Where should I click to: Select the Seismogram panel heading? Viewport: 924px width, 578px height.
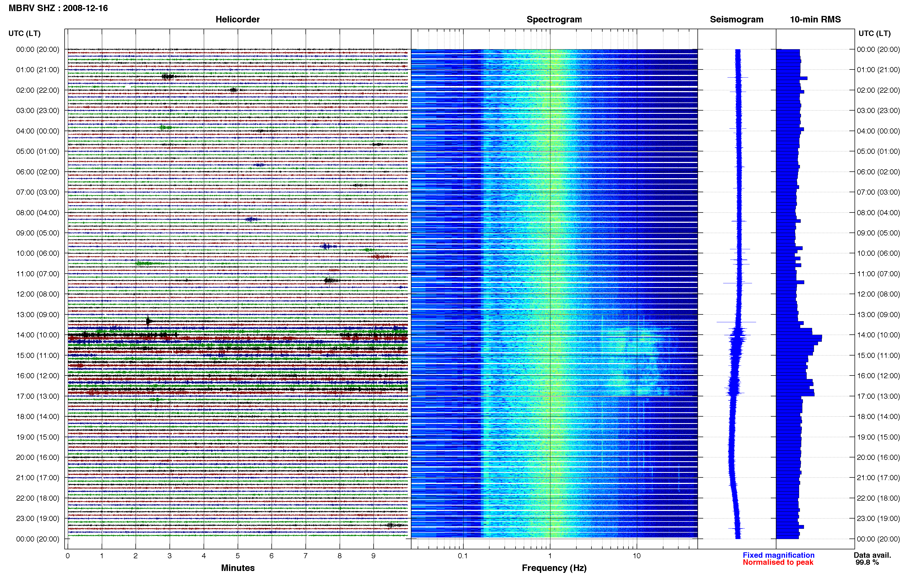click(736, 19)
